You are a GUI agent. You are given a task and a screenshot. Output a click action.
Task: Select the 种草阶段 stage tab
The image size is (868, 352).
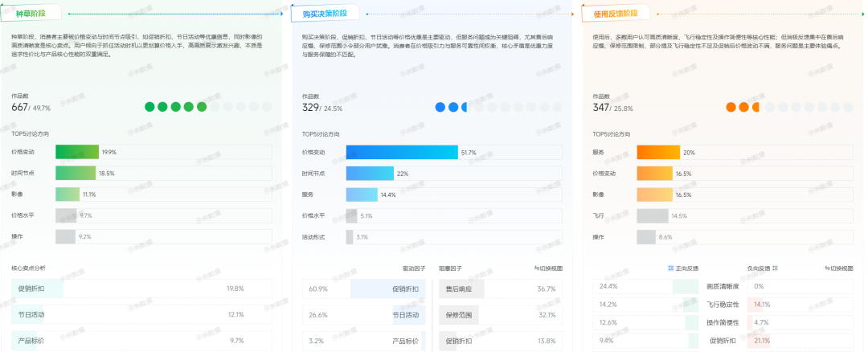pos(33,14)
